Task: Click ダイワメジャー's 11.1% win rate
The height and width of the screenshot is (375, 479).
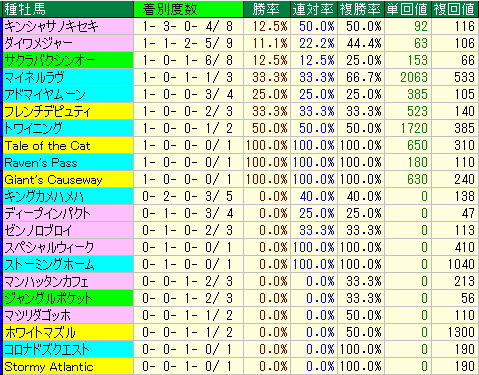Action: (270, 43)
